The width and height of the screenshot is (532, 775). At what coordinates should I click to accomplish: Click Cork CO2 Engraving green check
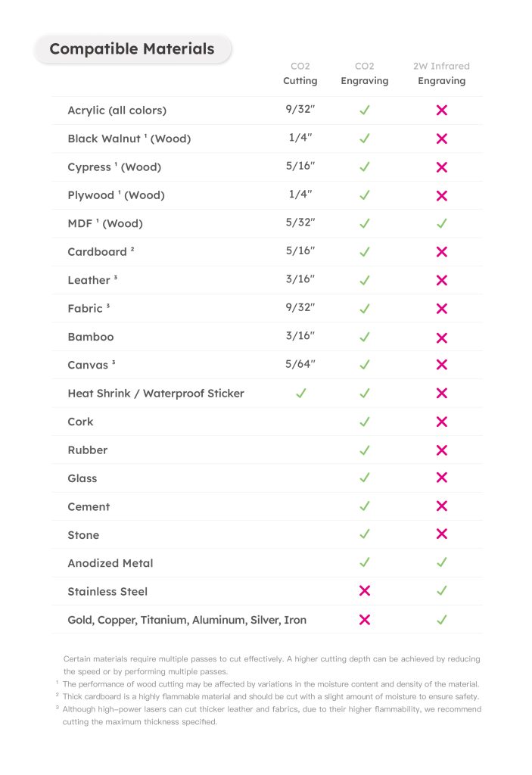365,422
